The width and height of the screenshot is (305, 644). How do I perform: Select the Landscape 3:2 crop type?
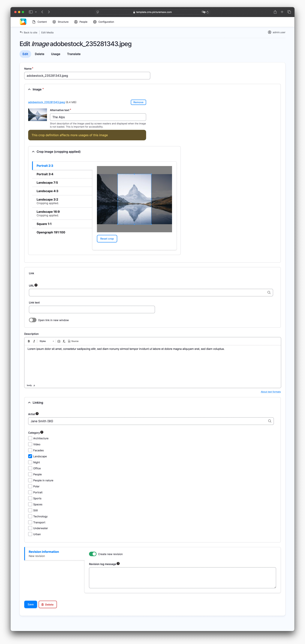[x=62, y=201]
